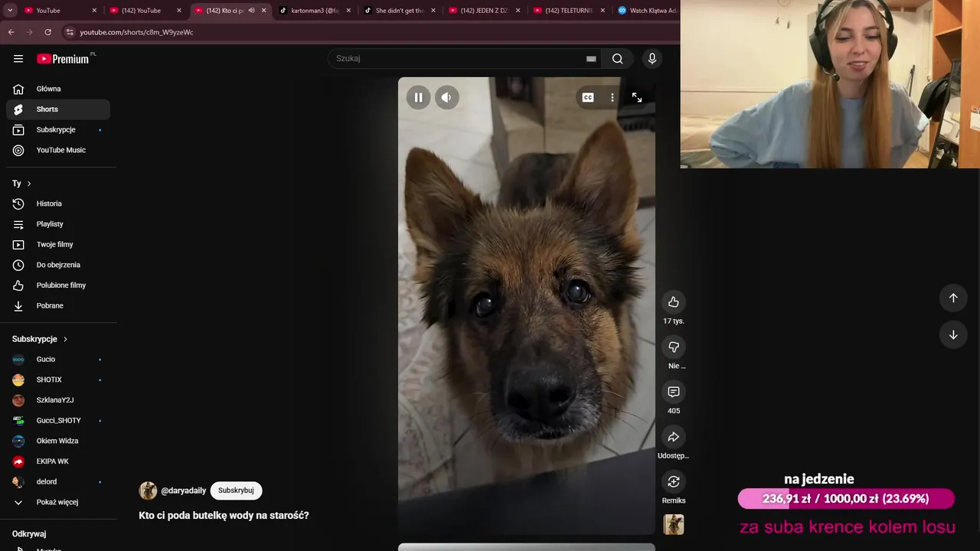Click the Remiks remix button
The height and width of the screenshot is (551, 980).
point(674,481)
